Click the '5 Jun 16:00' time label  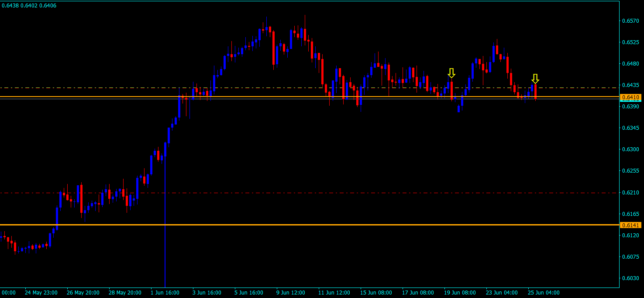249,292
